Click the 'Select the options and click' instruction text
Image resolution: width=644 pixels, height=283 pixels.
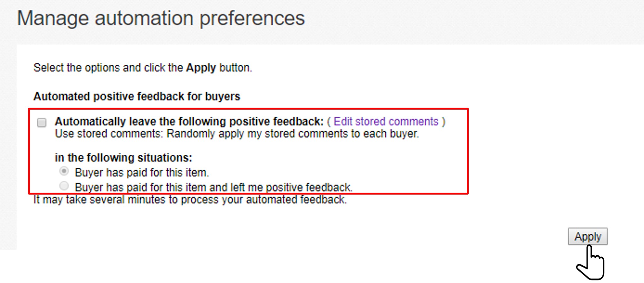(108, 68)
